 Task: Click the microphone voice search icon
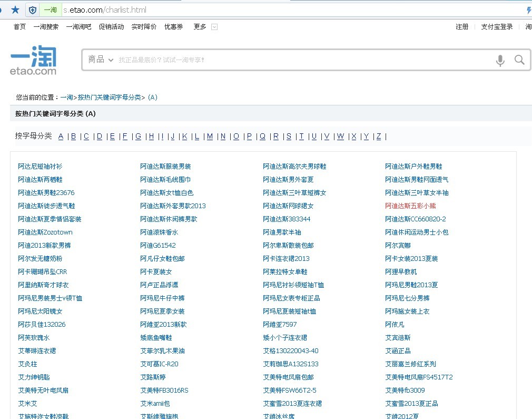[499, 60]
